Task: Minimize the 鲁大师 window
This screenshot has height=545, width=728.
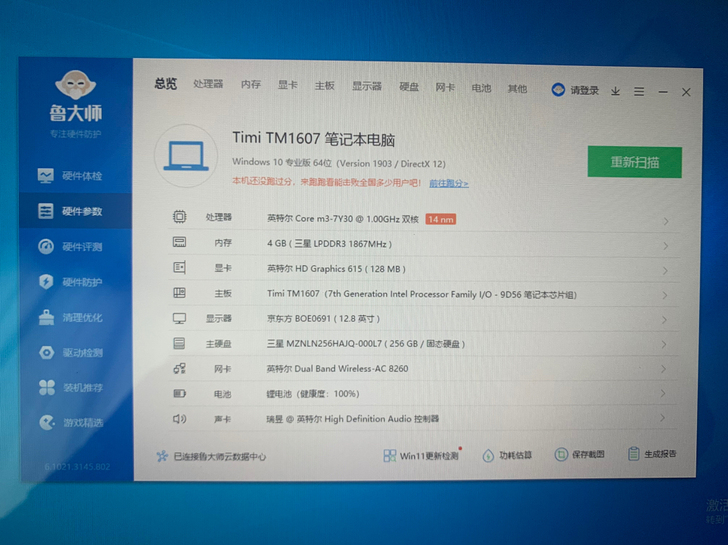Action: click(x=663, y=92)
